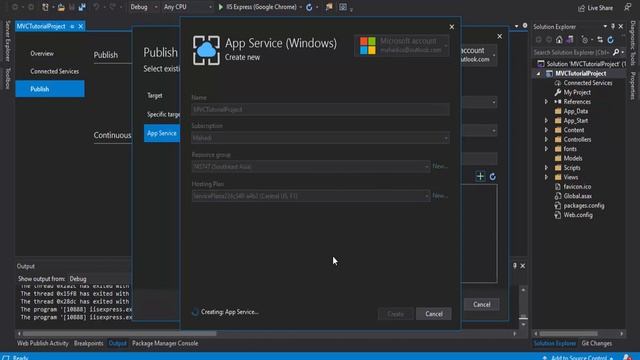Click the Microsoft logo account icon
The width and height of the screenshot is (640, 360).
coord(367,45)
